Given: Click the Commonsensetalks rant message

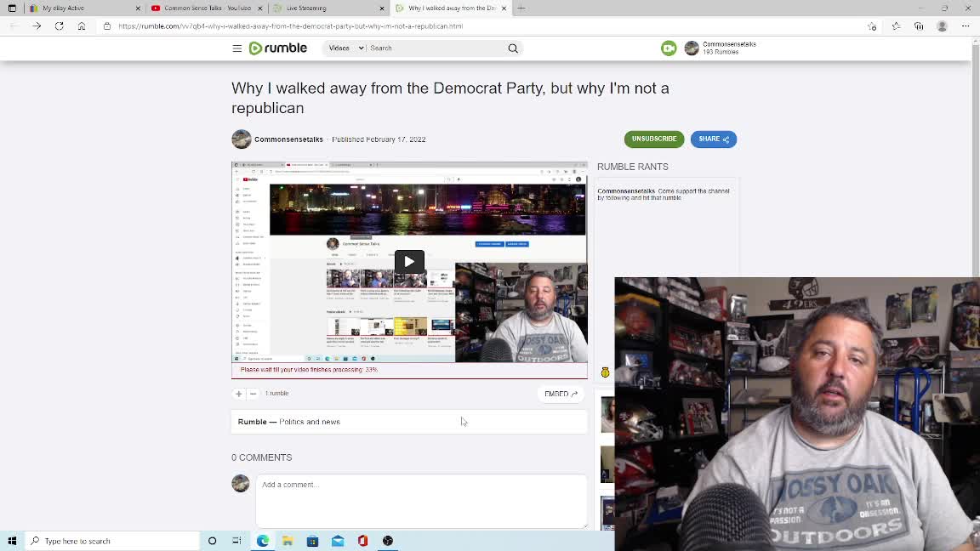Looking at the screenshot, I should pos(664,194).
